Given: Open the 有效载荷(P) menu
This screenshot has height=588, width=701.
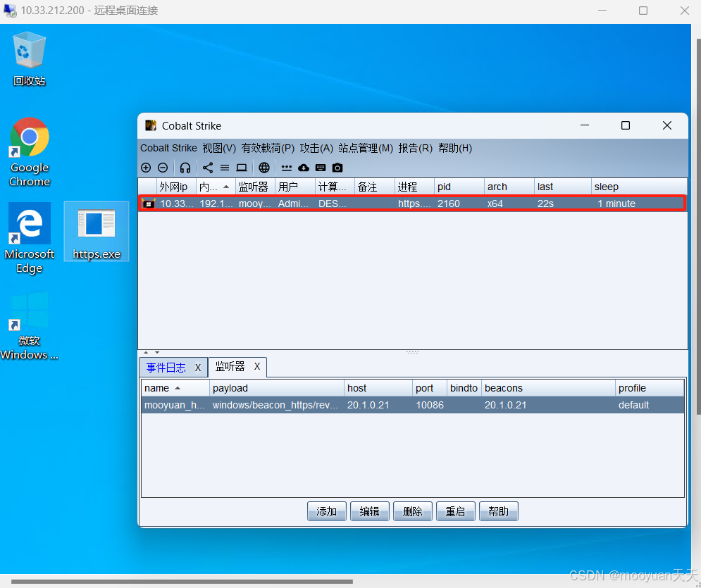Looking at the screenshot, I should pos(268,148).
